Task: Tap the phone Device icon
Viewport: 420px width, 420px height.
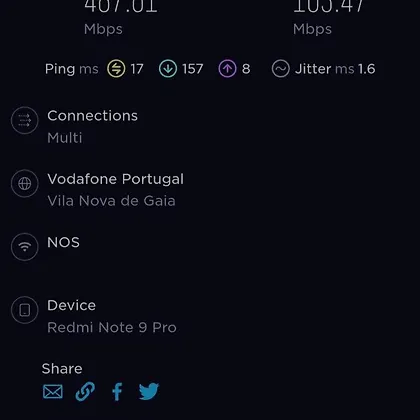Action: pyautogui.click(x=25, y=310)
